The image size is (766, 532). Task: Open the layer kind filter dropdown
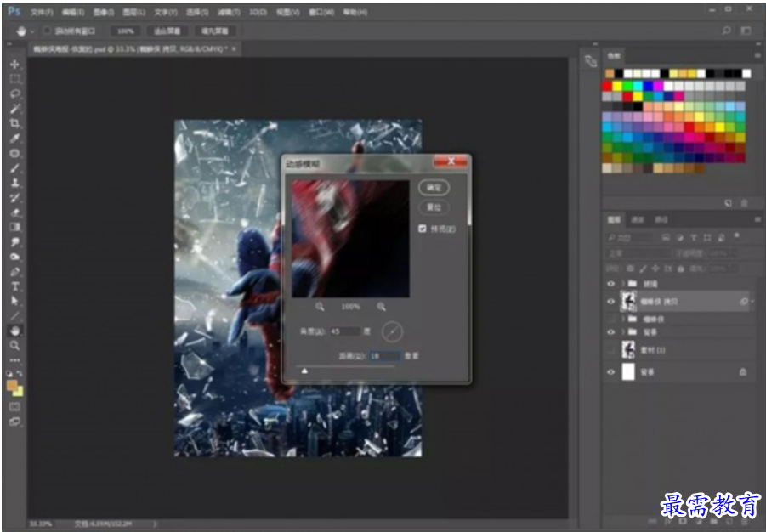click(x=629, y=238)
